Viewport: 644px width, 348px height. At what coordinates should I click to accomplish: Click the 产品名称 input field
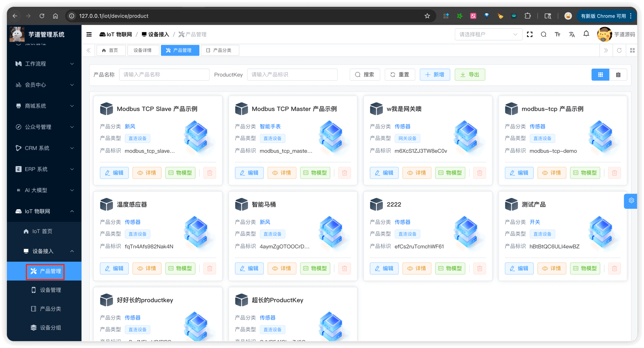[x=164, y=75]
